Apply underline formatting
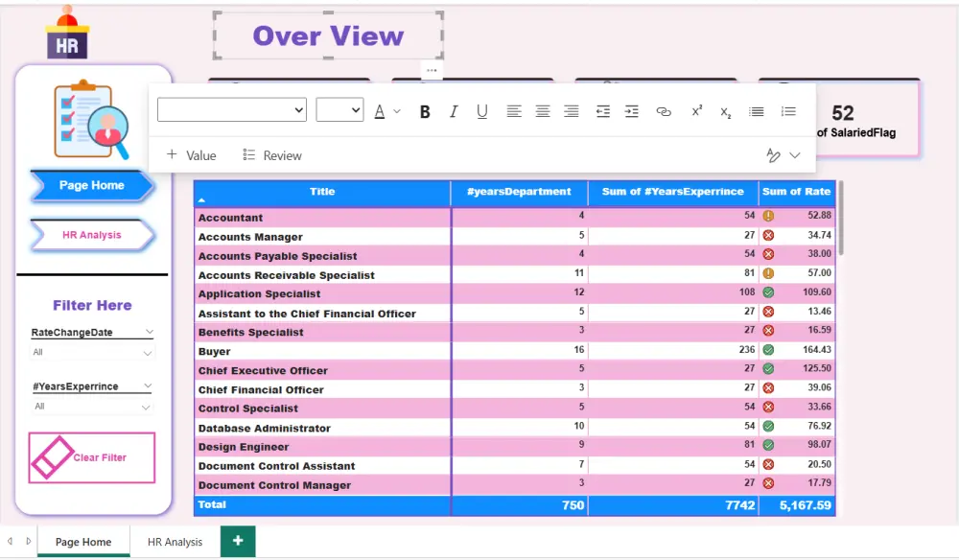 (x=482, y=111)
